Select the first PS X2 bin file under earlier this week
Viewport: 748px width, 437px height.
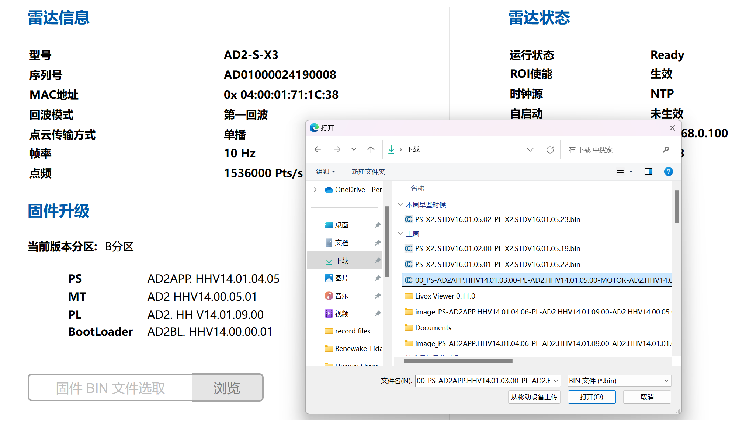click(492, 219)
